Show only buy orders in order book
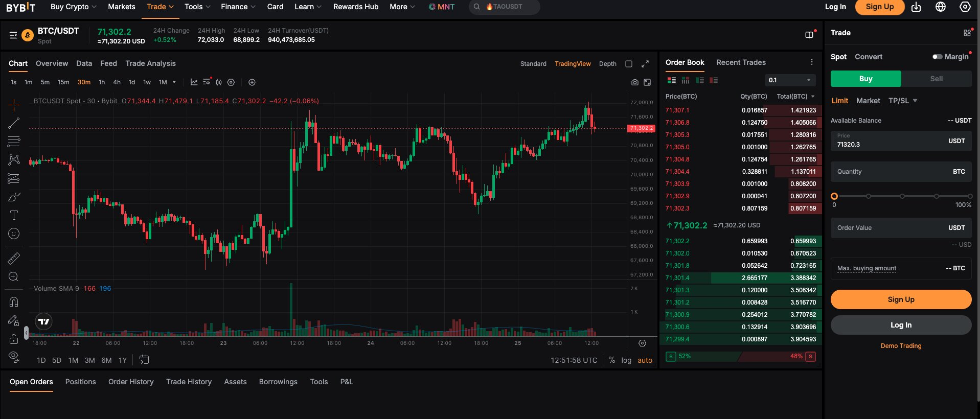Image resolution: width=980 pixels, height=419 pixels. tap(700, 80)
